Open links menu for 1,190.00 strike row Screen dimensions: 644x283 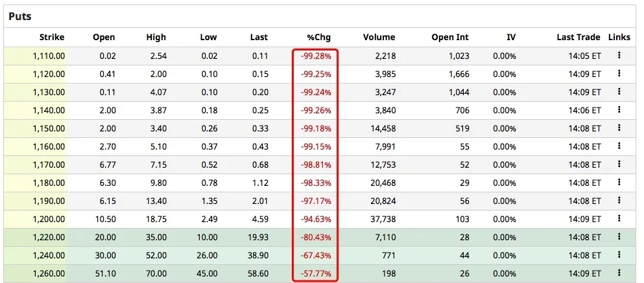click(619, 201)
